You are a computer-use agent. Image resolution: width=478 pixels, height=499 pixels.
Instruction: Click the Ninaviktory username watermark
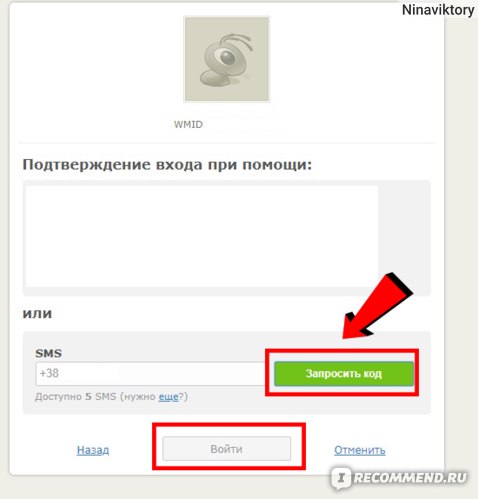coord(438,10)
